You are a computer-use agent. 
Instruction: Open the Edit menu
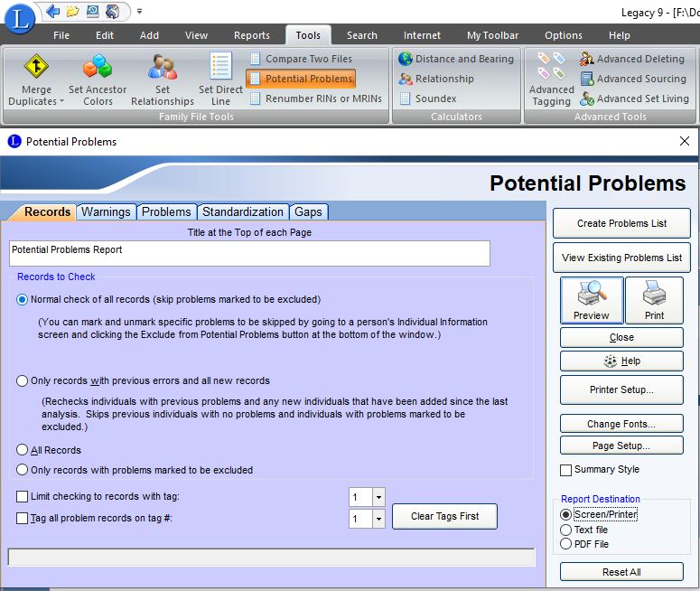pos(105,35)
